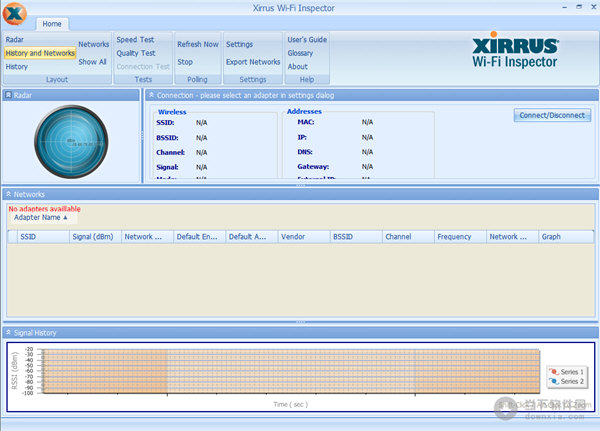Viewport: 600px width, 431px height.
Task: Click Series 2 legend marker
Action: 553,381
